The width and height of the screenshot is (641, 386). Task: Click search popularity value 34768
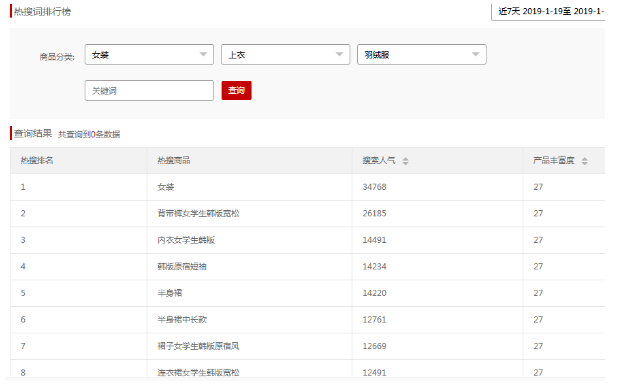[x=374, y=187]
